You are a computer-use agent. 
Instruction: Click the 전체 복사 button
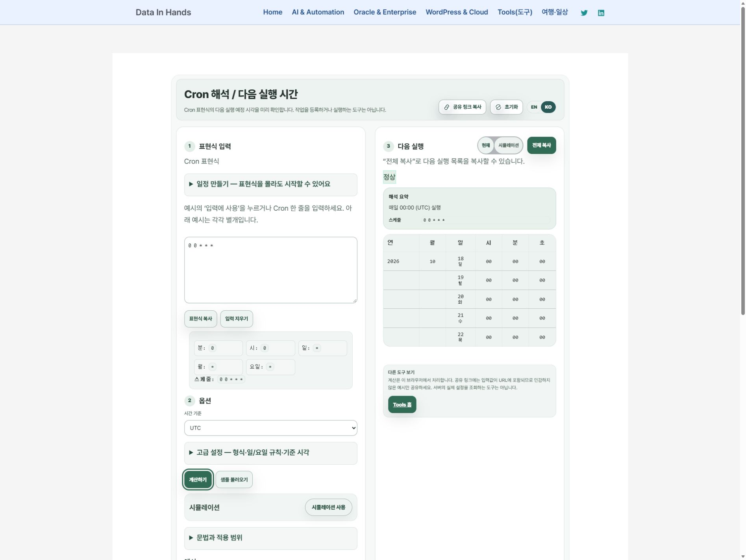click(541, 145)
